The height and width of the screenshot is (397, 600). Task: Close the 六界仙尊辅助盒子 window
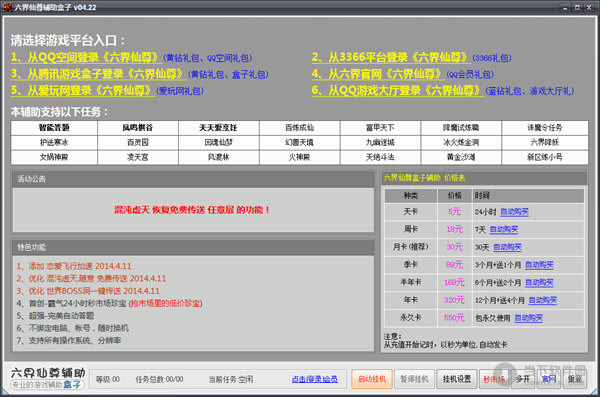589,7
